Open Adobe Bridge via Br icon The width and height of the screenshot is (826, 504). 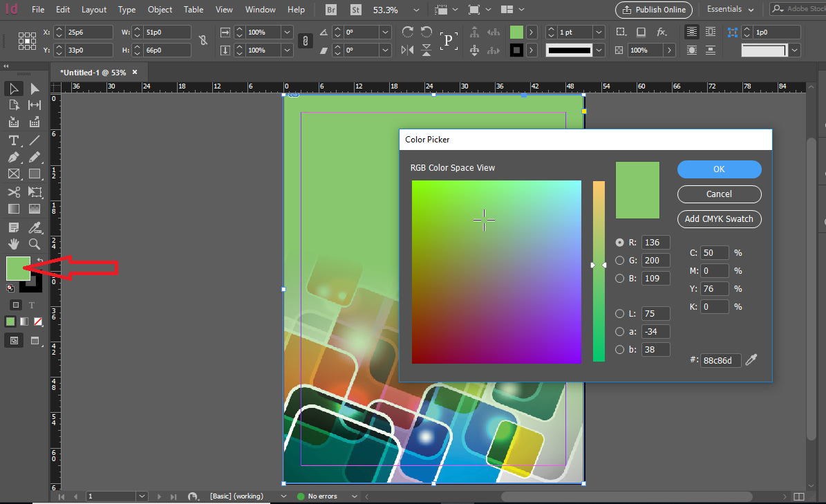click(x=331, y=10)
